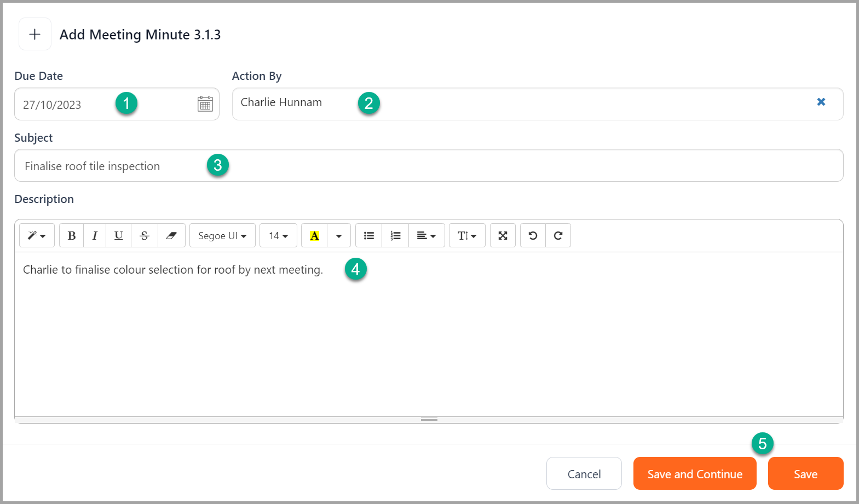859x504 pixels.
Task: Toggle italic formatting
Action: pos(95,235)
